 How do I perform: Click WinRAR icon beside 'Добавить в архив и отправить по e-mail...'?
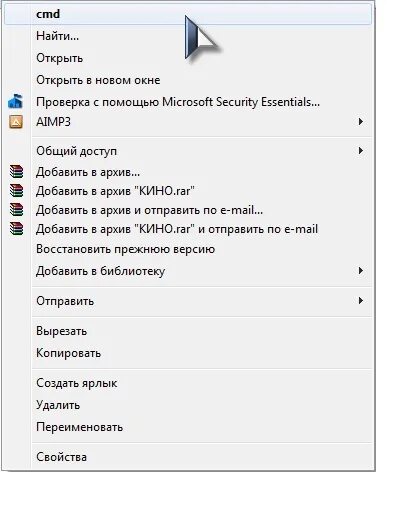coord(16,210)
